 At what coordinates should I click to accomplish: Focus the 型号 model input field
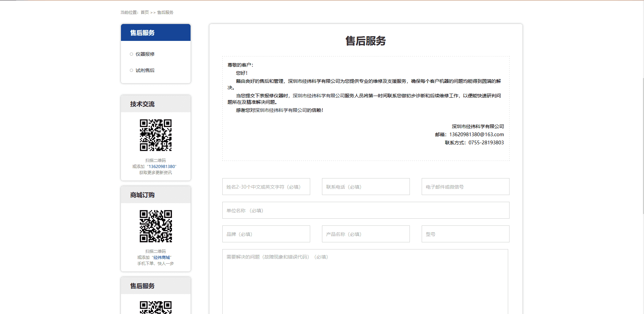coord(465,234)
